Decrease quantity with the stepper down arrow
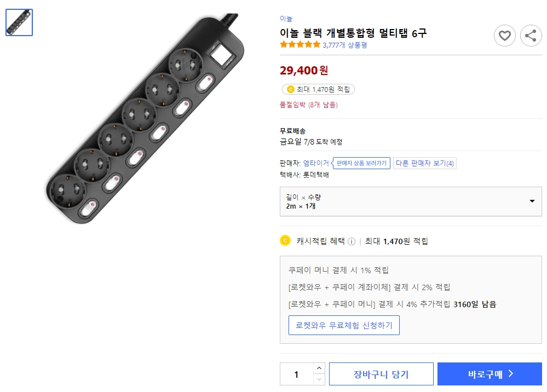547x392 pixels. [x=319, y=378]
